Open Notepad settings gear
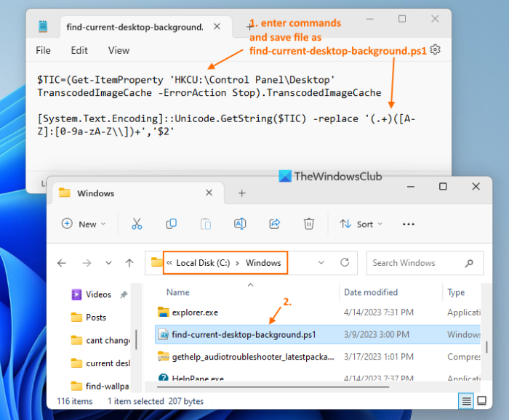509x420 pixels. [435, 49]
